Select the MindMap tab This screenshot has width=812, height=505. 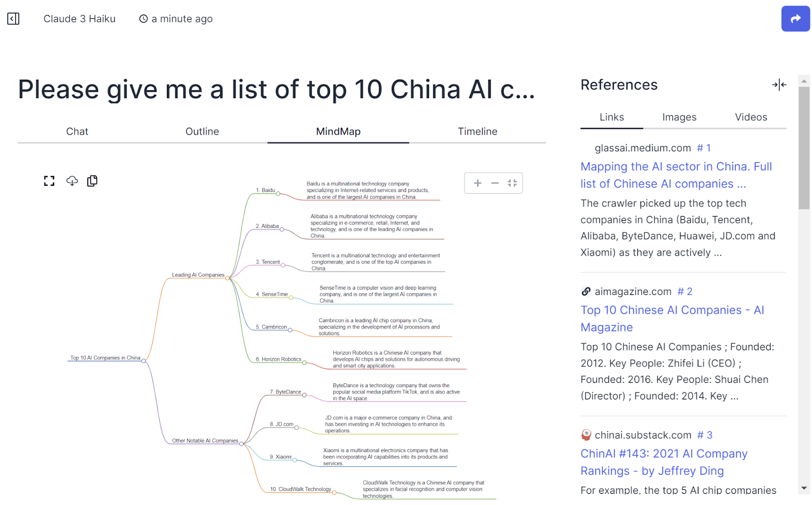tap(338, 131)
